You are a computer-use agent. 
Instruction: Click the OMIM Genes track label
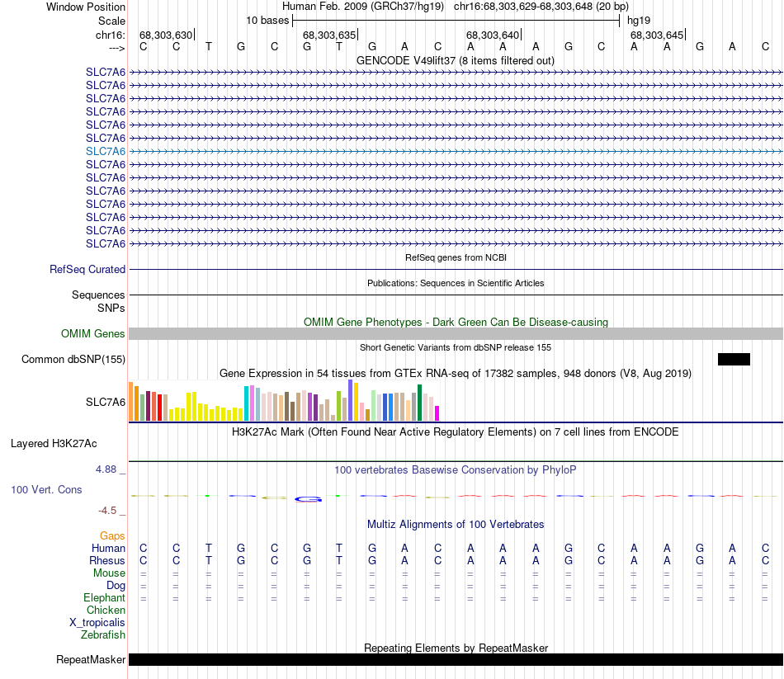coord(92,333)
